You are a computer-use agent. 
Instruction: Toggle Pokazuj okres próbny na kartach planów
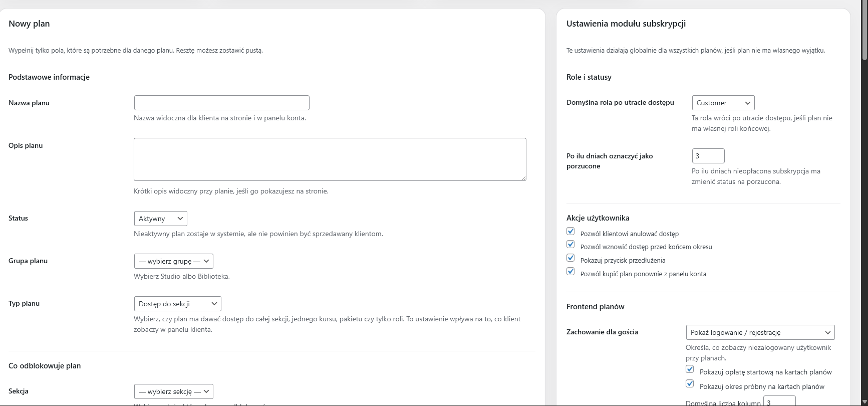(x=690, y=384)
